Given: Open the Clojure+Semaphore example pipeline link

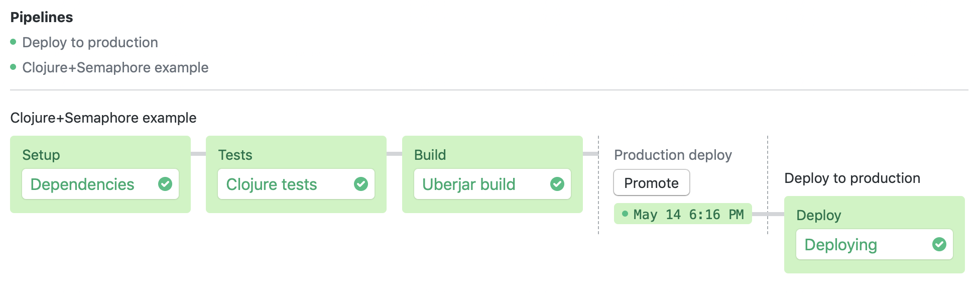Looking at the screenshot, I should [x=115, y=67].
